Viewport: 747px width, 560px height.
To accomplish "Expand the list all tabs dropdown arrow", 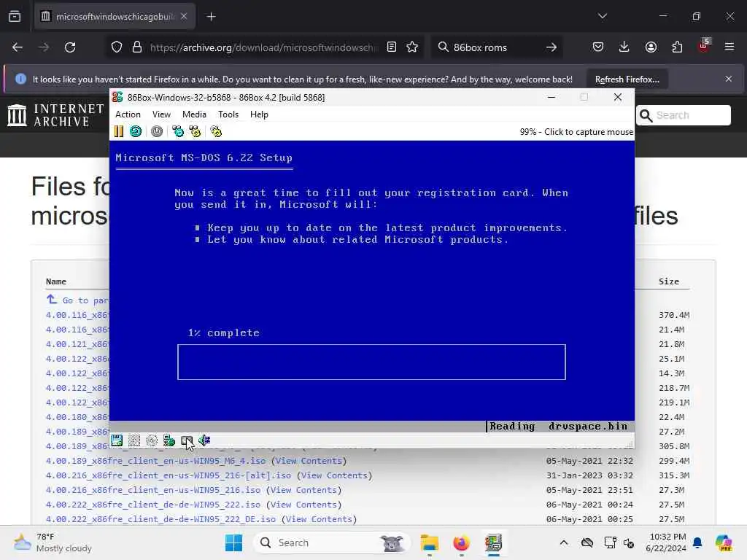I will tap(603, 16).
